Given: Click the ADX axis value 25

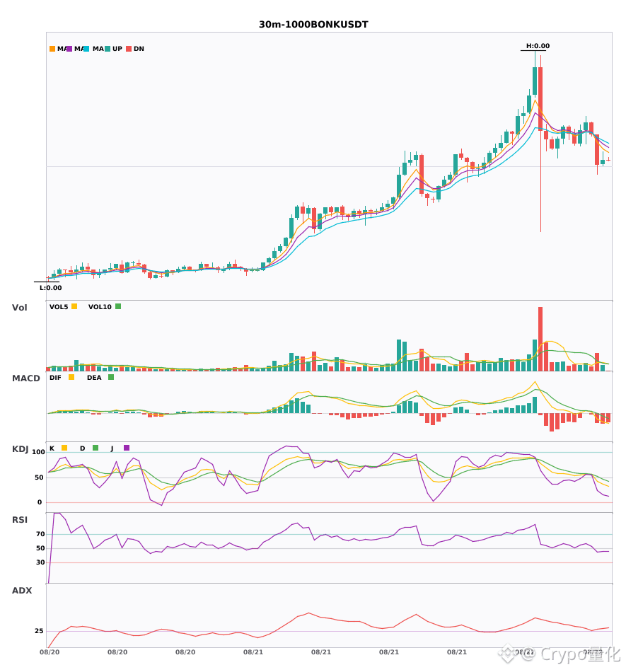Looking at the screenshot, I should [x=39, y=631].
